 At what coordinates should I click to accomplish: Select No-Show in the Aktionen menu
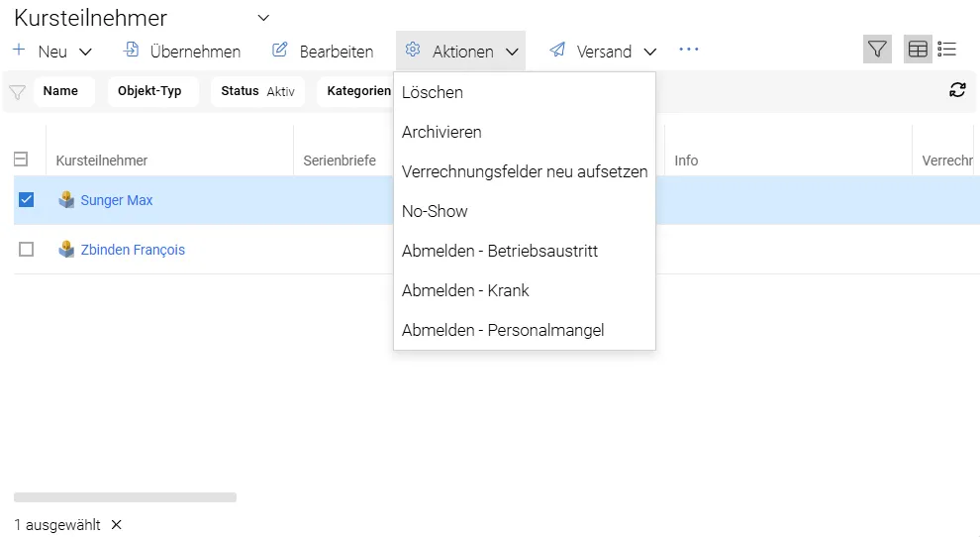coord(435,211)
